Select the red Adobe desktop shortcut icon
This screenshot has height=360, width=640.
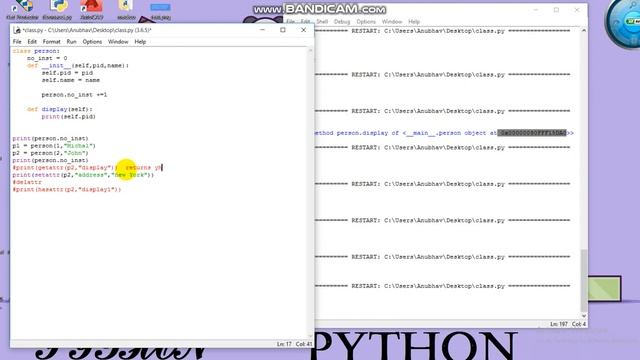coord(91,10)
